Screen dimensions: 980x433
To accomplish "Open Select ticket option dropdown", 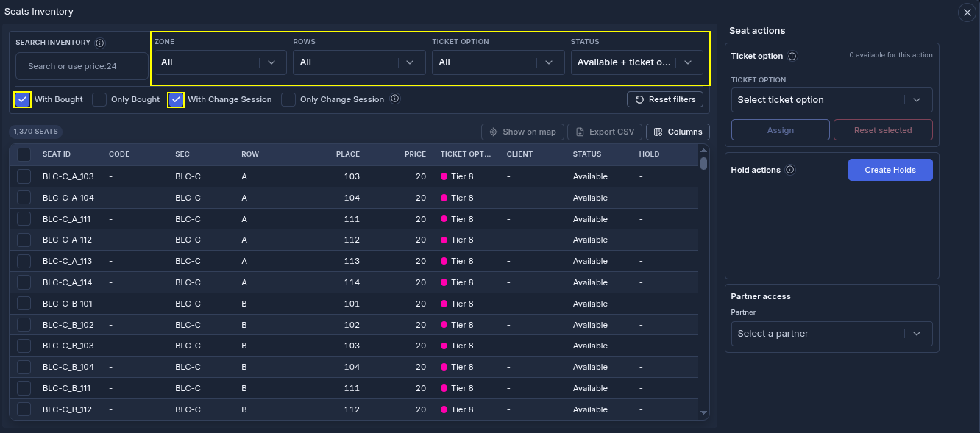I will pos(831,100).
